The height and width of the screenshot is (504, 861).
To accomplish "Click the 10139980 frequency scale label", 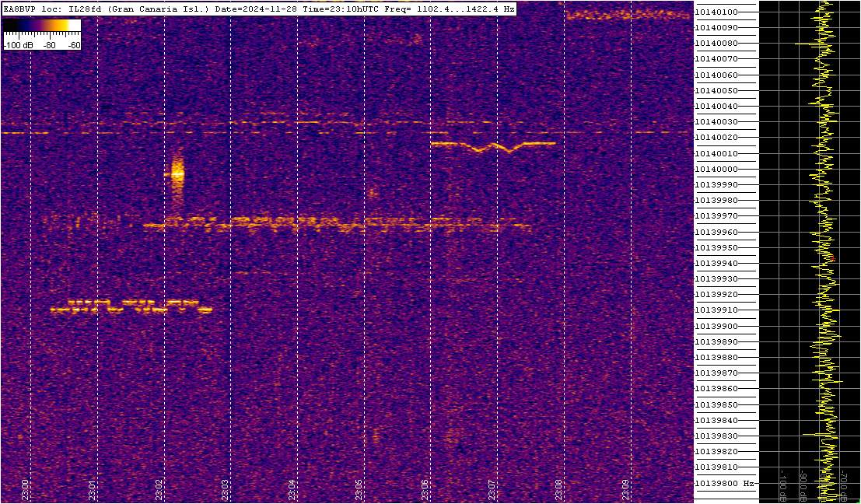I will (x=716, y=201).
